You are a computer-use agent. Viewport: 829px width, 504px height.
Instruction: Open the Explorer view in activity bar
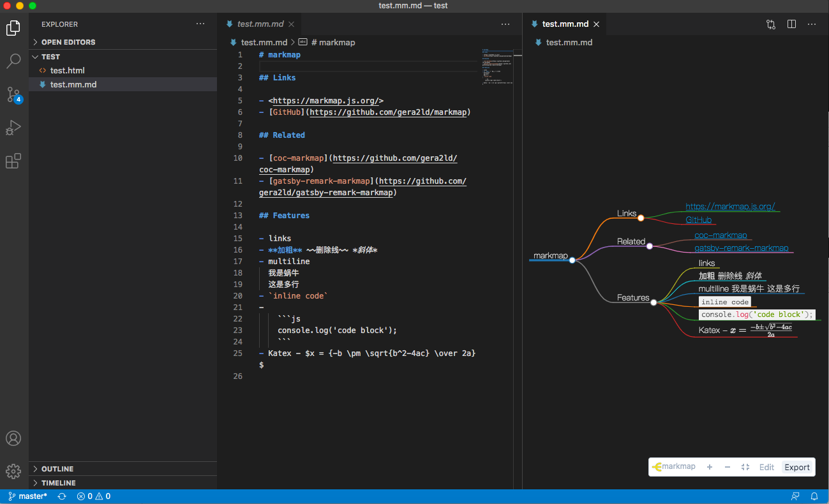point(13,28)
